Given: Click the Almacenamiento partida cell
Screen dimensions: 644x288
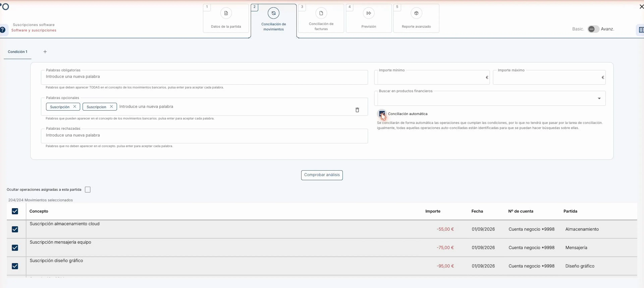Looking at the screenshot, I should pyautogui.click(x=582, y=229).
